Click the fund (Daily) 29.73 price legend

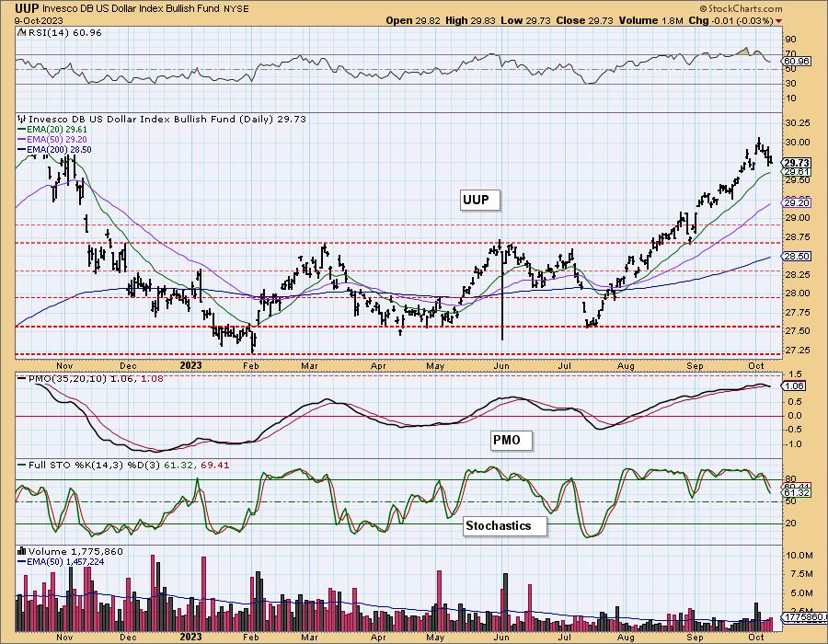(x=167, y=120)
